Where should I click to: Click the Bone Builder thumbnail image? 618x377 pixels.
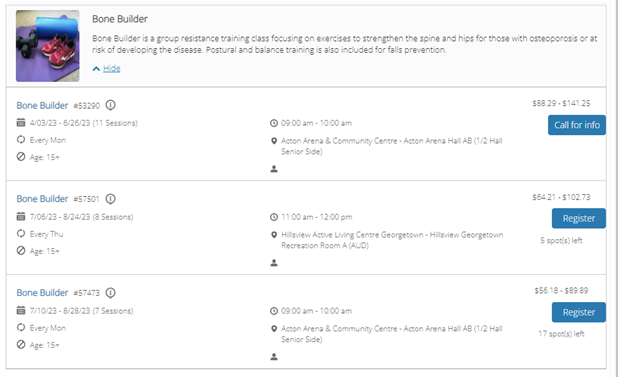pyautogui.click(x=48, y=46)
